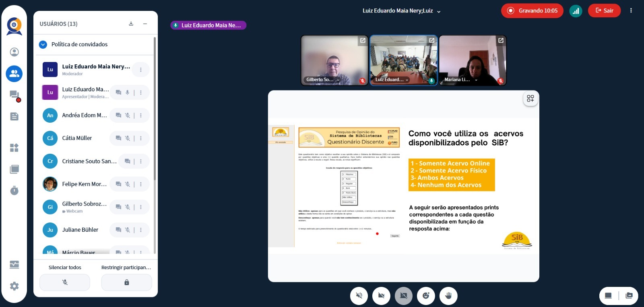
Task: Download the users list
Action: 131,24
